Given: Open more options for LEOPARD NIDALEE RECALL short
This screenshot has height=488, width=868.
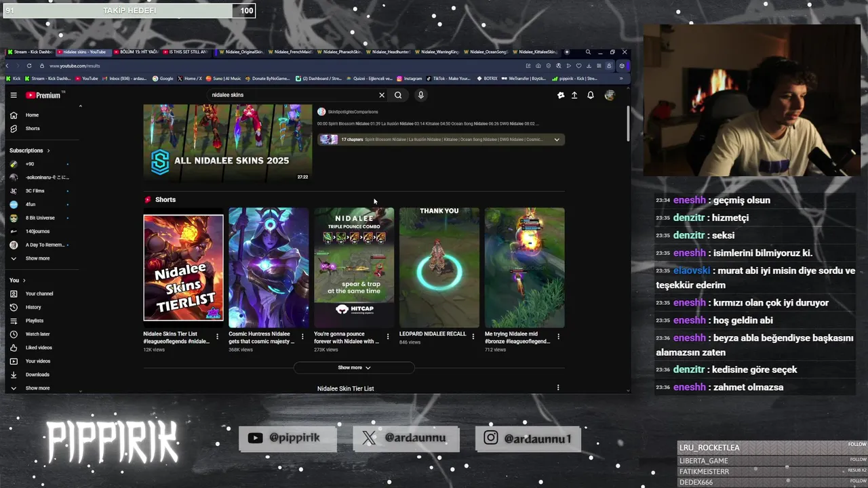Looking at the screenshot, I should [x=473, y=337].
